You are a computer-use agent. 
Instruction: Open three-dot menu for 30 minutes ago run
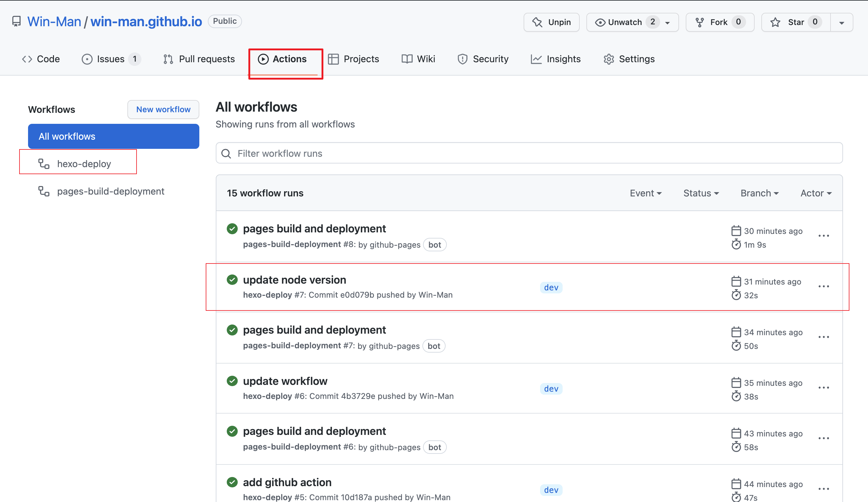tap(824, 236)
